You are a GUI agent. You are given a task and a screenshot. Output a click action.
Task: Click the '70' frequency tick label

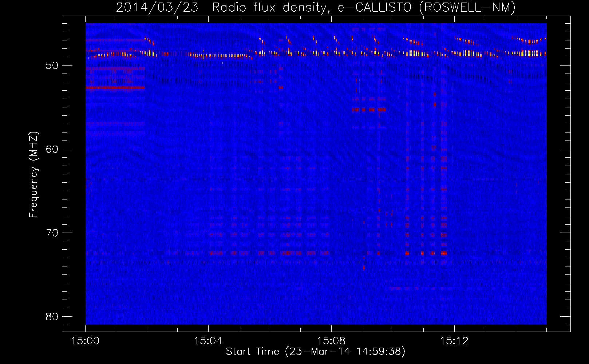click(52, 233)
